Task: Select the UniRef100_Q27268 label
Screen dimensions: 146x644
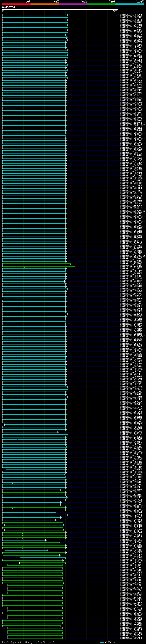Action: pyautogui.click(x=131, y=301)
